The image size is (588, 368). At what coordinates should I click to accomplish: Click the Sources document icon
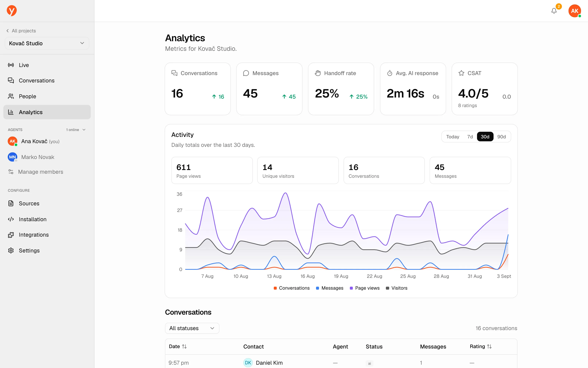(x=11, y=203)
